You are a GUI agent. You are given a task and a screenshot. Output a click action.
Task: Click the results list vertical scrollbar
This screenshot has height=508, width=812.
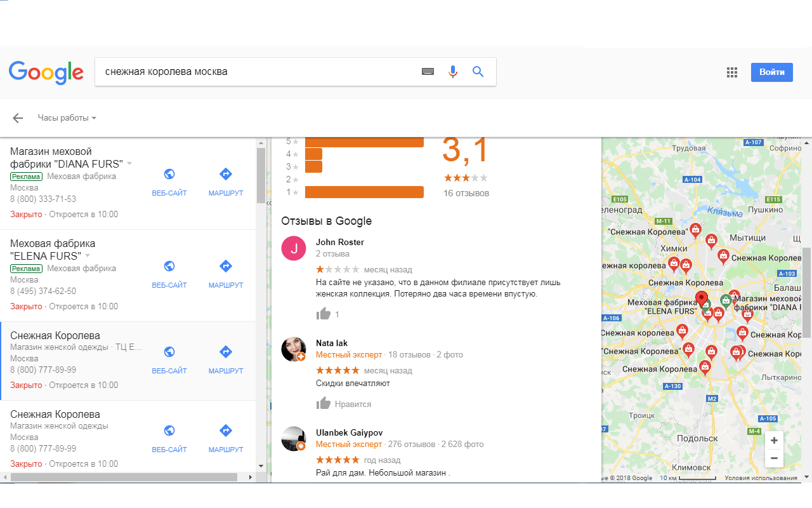pos(261,176)
